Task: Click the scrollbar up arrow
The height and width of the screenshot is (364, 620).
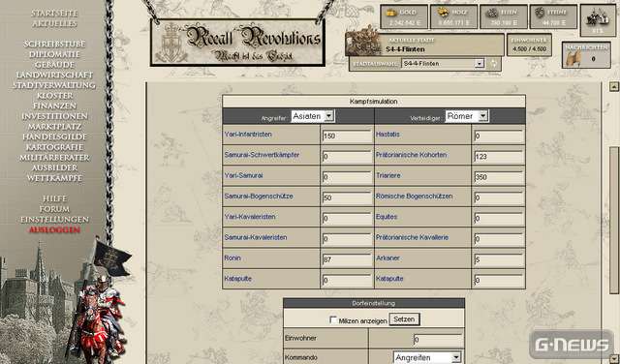Action: click(613, 86)
